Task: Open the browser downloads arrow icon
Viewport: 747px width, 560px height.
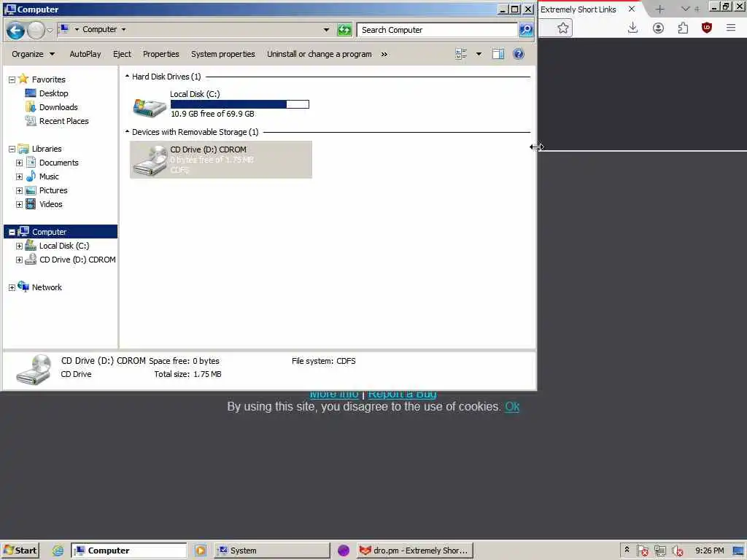Action: 632,28
